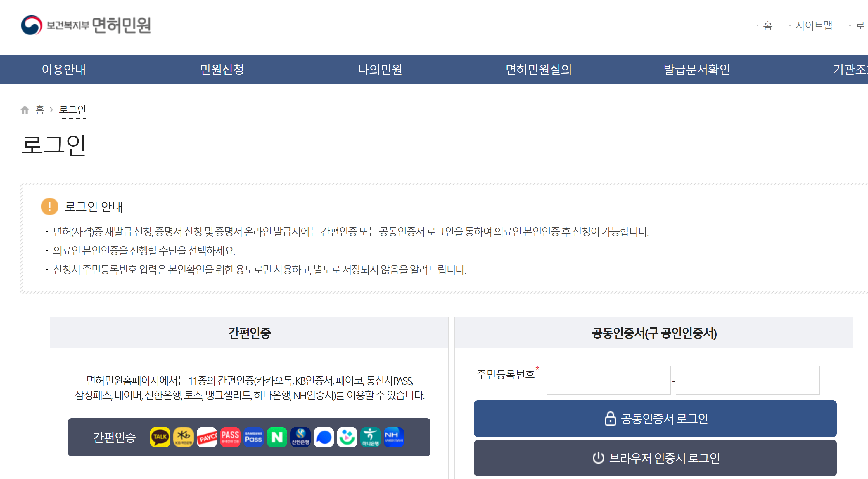Click the orange exclamation notice icon
868x479 pixels.
(49, 206)
